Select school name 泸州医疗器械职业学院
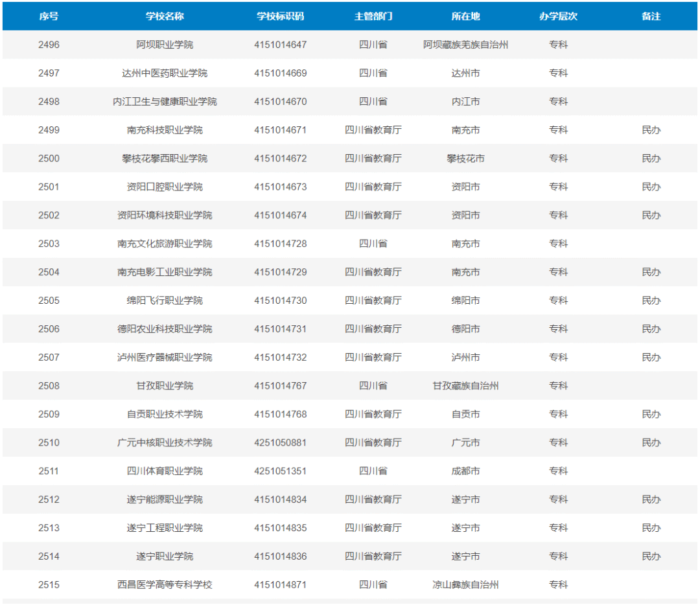This screenshot has height=607, width=700. [165, 358]
